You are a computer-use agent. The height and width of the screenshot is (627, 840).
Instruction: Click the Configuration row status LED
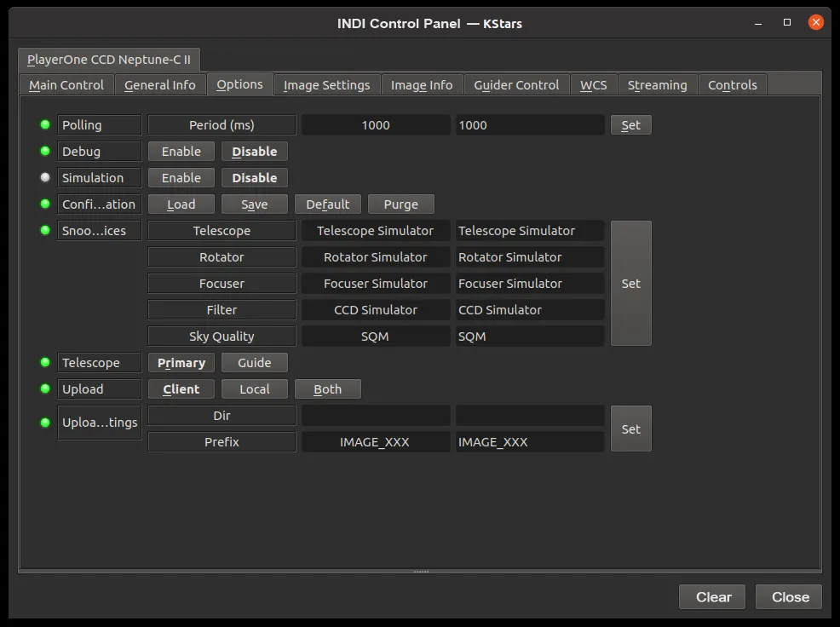click(45, 204)
